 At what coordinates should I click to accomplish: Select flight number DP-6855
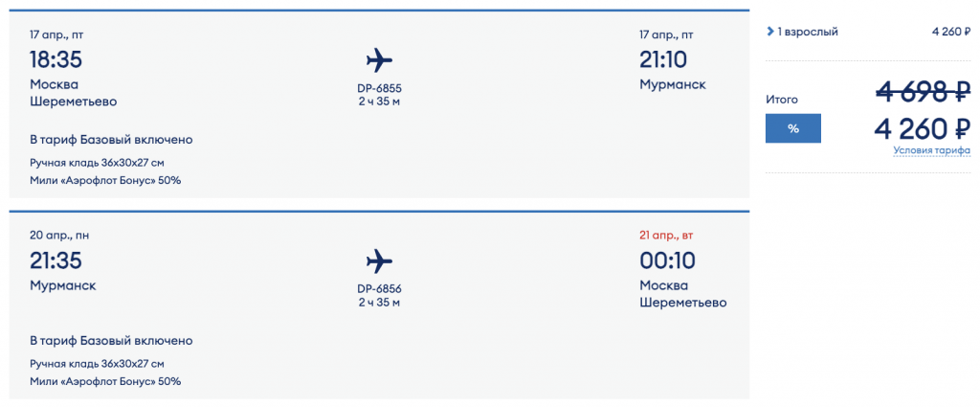[x=379, y=88]
